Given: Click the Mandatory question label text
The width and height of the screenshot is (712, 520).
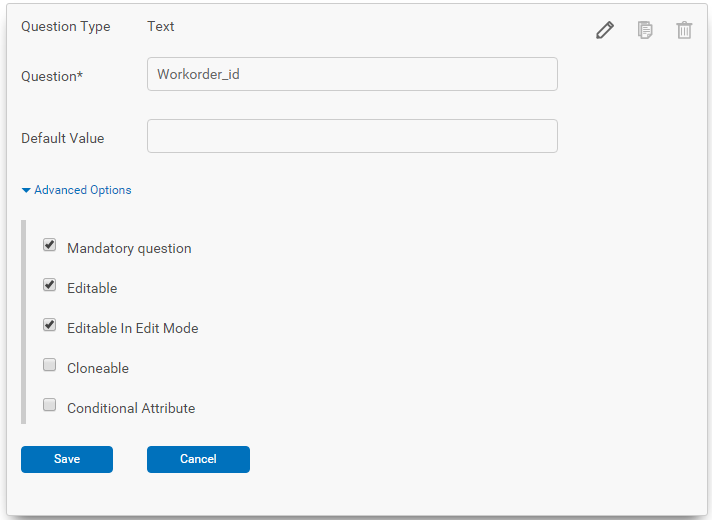Looking at the screenshot, I should [129, 248].
